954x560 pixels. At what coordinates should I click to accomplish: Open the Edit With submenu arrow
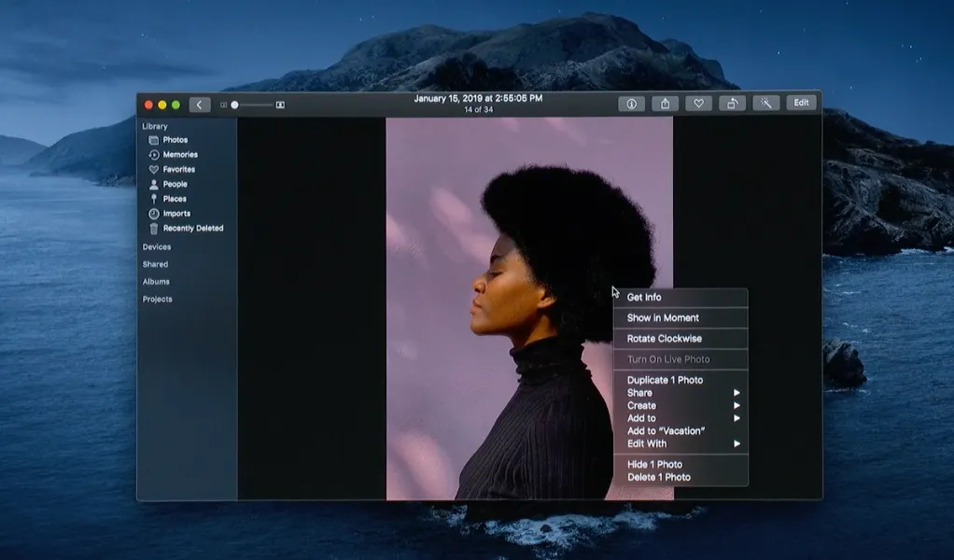click(x=737, y=444)
